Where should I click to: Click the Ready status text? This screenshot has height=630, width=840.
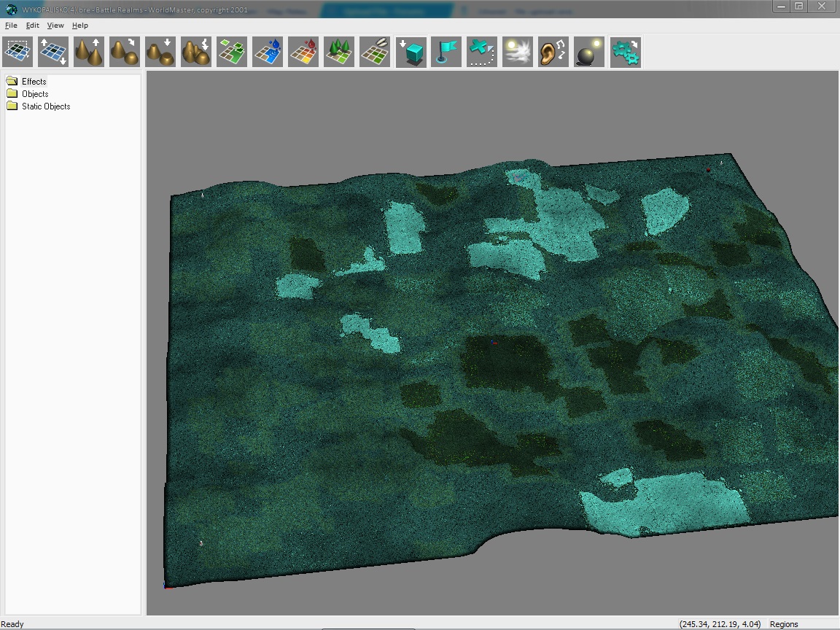[12, 624]
